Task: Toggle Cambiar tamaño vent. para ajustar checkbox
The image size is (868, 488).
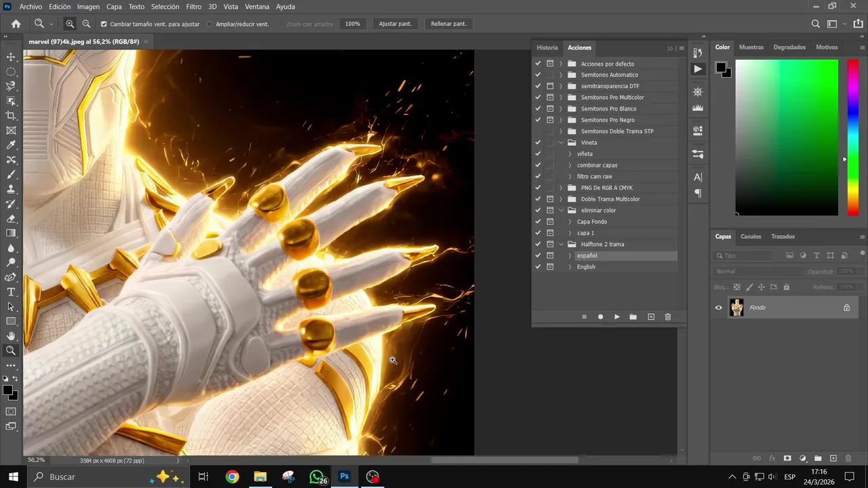Action: (104, 24)
